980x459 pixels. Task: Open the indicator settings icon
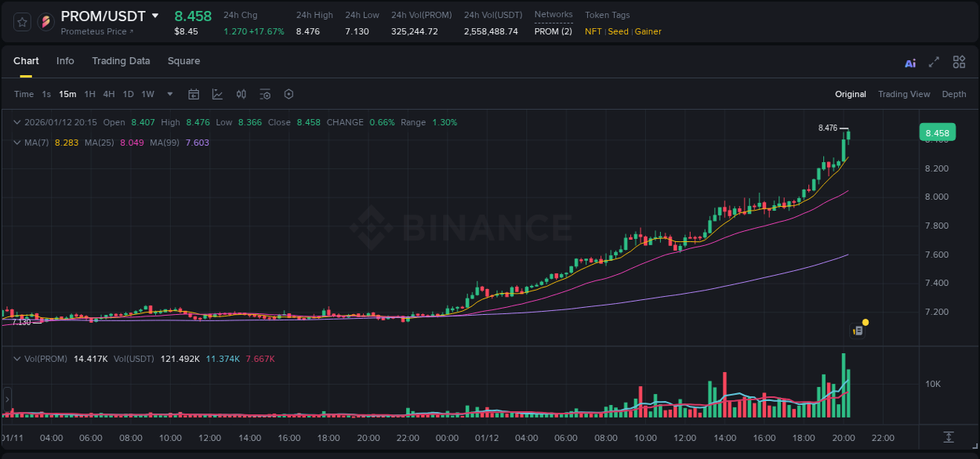(x=265, y=94)
